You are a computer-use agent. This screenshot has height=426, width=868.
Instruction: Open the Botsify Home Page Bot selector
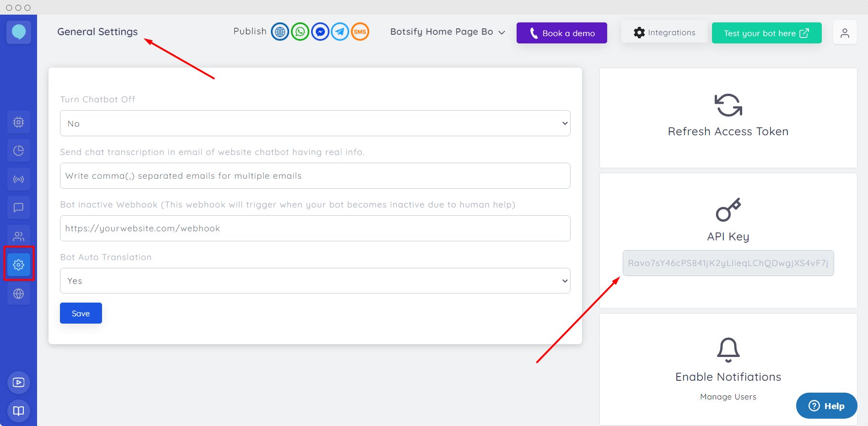click(x=447, y=32)
